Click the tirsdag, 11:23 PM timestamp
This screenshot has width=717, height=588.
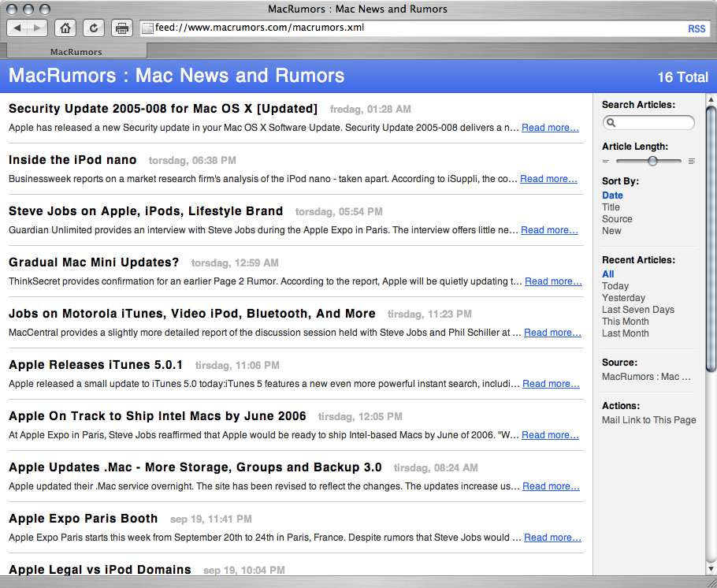click(429, 314)
